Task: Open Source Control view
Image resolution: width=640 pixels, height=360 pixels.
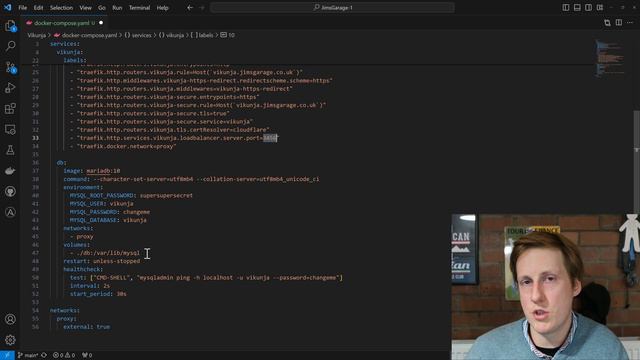Action: coord(10,67)
